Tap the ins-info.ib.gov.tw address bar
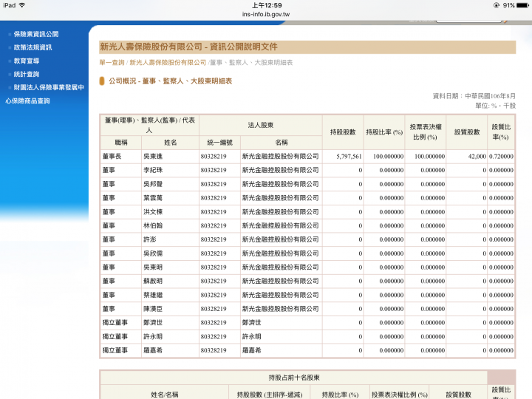Viewport: 532px width, 399px height. click(266, 14)
